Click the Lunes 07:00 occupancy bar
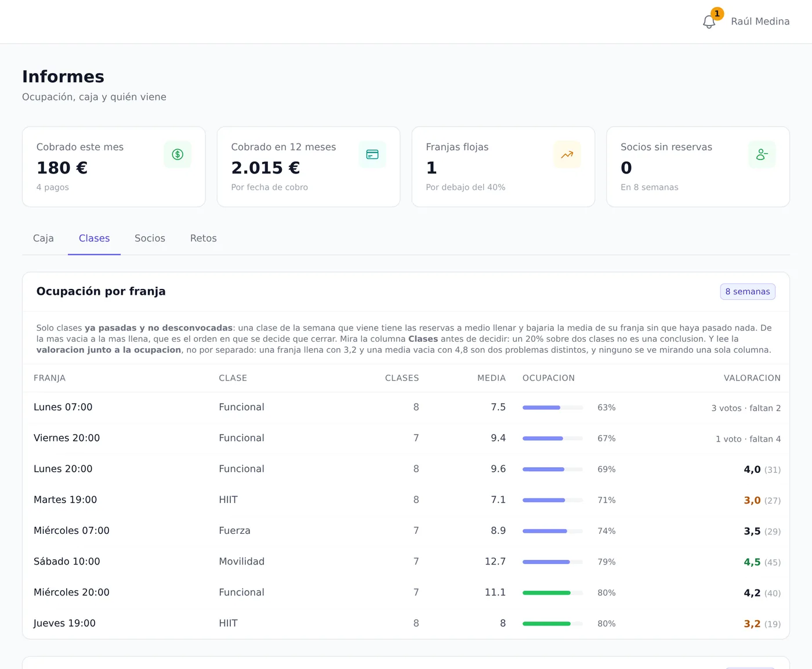The height and width of the screenshot is (669, 812). (x=553, y=408)
